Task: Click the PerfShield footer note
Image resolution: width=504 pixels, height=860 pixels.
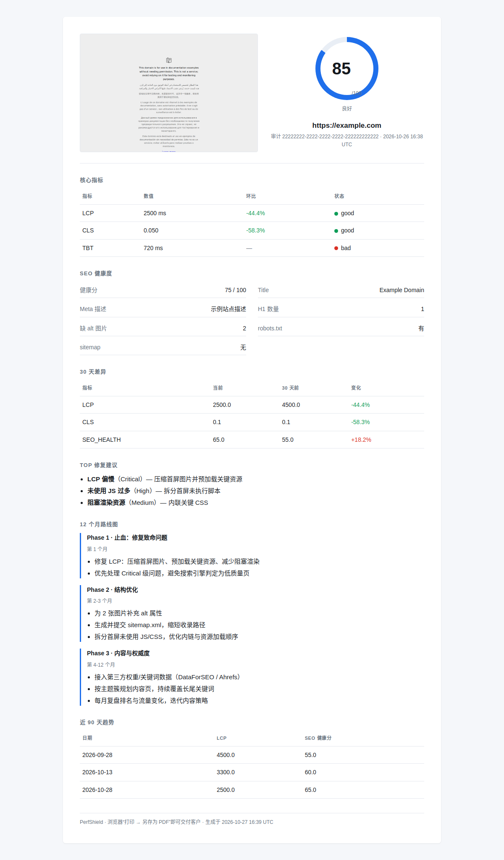Action: (176, 822)
